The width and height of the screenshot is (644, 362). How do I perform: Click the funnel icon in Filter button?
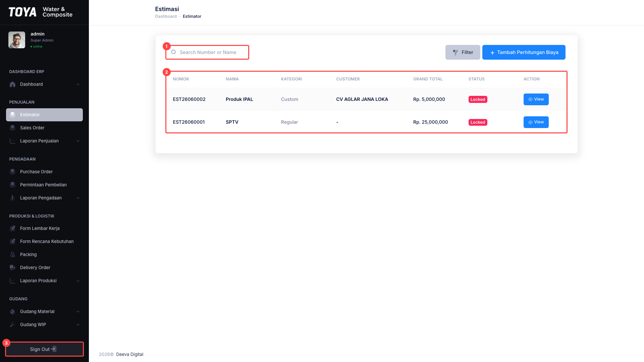[455, 52]
